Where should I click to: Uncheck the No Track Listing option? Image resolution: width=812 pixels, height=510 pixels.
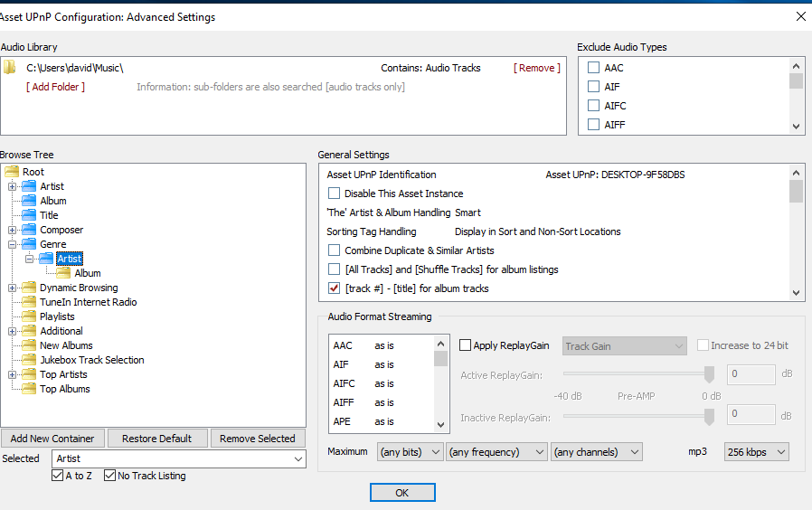pyautogui.click(x=110, y=476)
